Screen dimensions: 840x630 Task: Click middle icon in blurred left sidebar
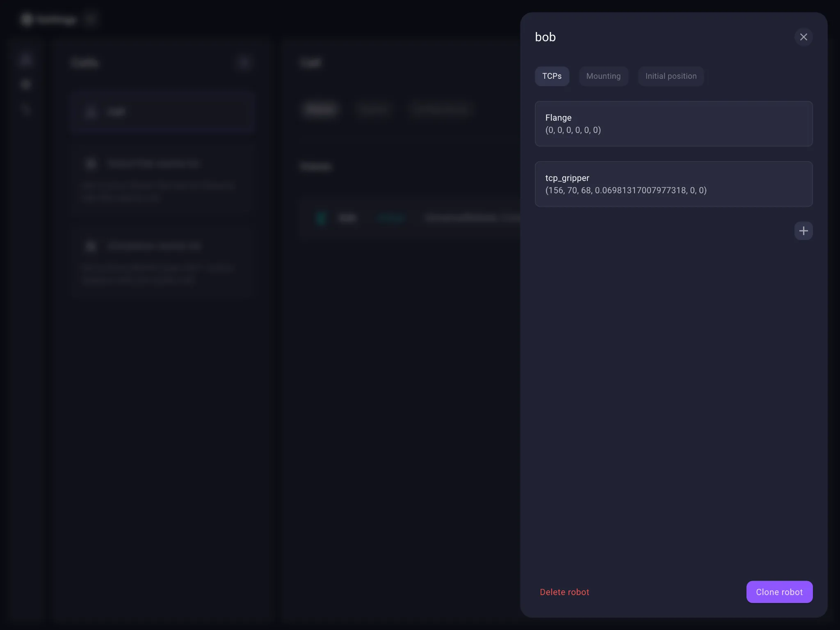pyautogui.click(x=26, y=85)
